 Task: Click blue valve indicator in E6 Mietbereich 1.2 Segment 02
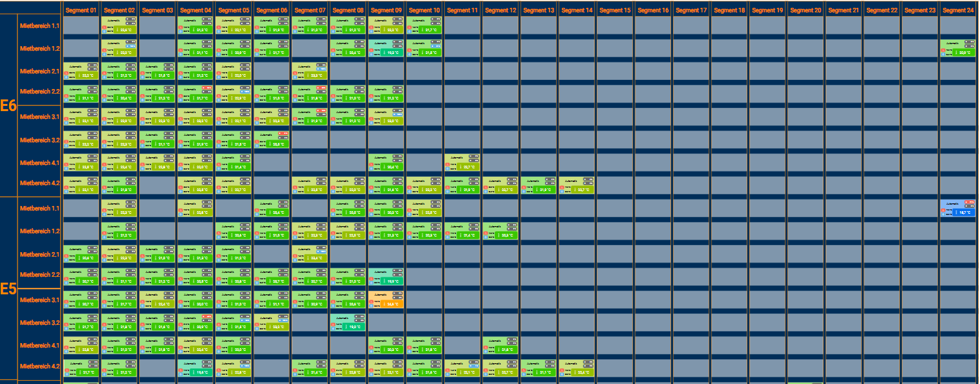coord(130,46)
